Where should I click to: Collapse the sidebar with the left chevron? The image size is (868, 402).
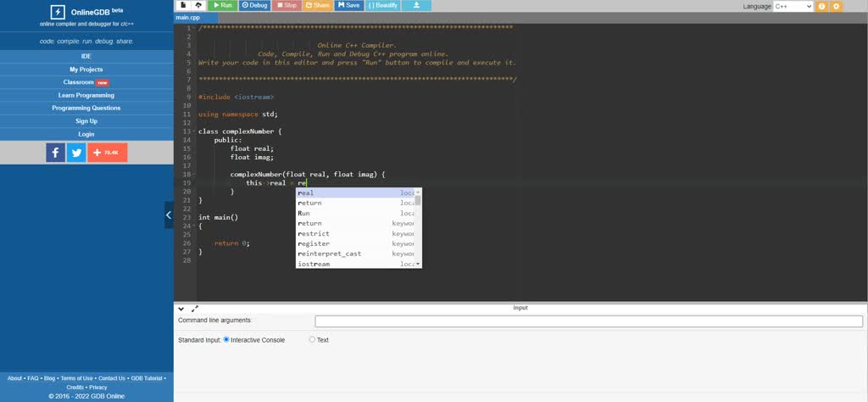click(x=169, y=215)
